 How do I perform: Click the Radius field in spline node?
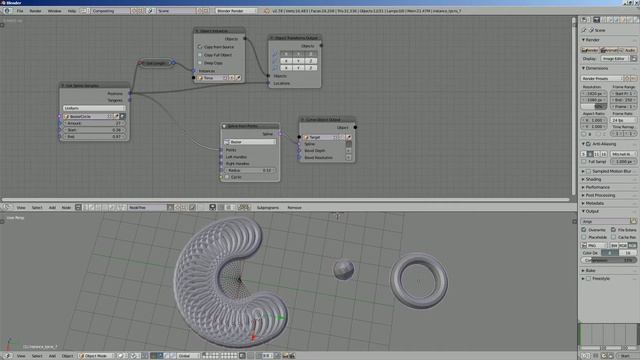tap(250, 170)
